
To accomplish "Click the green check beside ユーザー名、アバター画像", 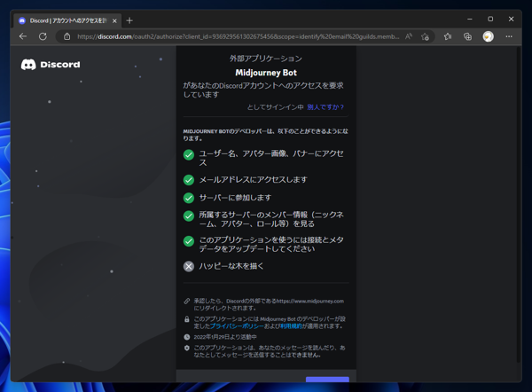I will [x=189, y=155].
